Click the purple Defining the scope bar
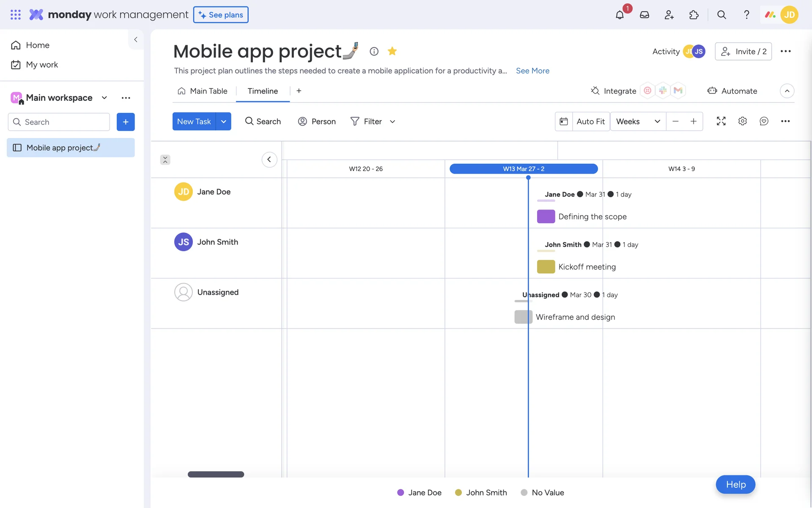This screenshot has height=508, width=812. coord(546,216)
